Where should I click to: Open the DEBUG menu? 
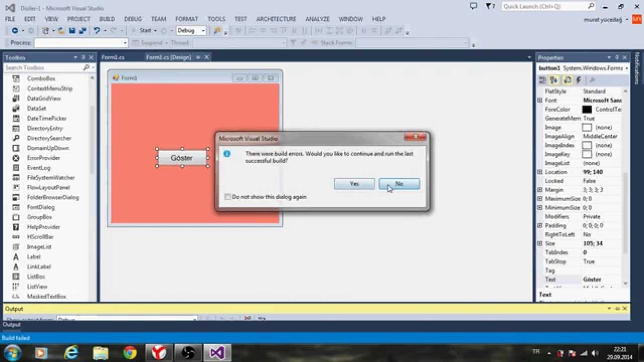pyautogui.click(x=133, y=19)
